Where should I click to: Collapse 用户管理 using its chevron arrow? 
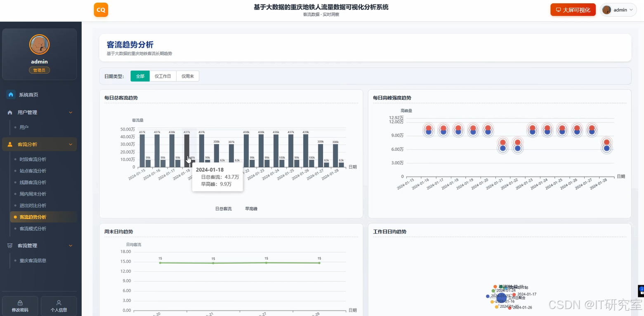click(x=71, y=112)
